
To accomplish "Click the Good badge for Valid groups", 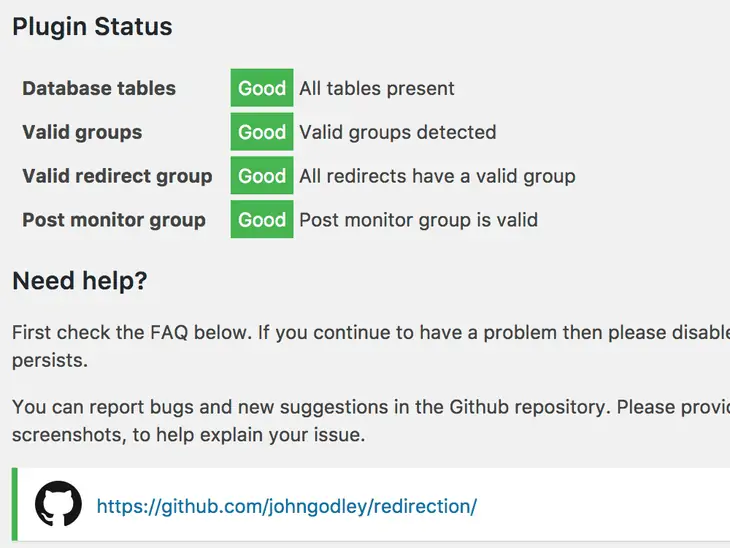I will pos(262,132).
